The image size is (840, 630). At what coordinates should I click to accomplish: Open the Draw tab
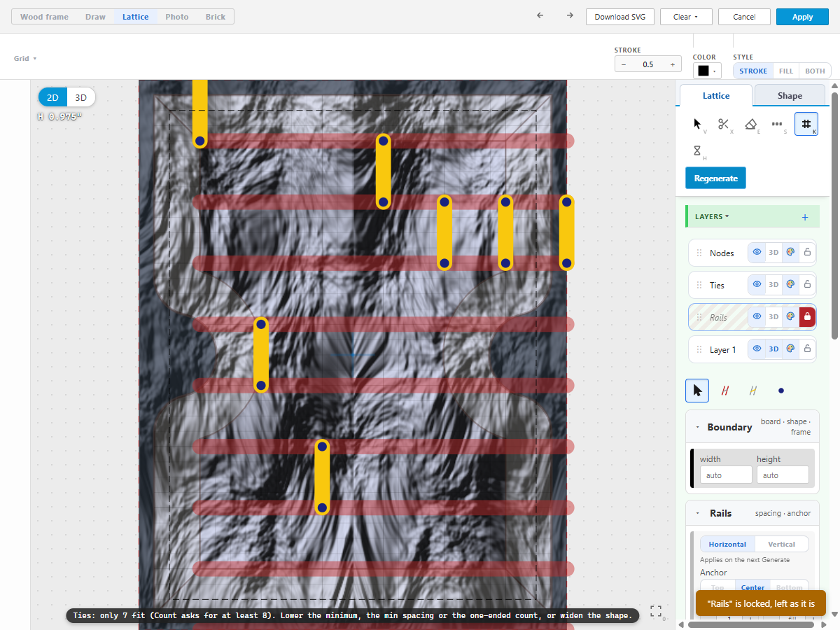tap(95, 17)
